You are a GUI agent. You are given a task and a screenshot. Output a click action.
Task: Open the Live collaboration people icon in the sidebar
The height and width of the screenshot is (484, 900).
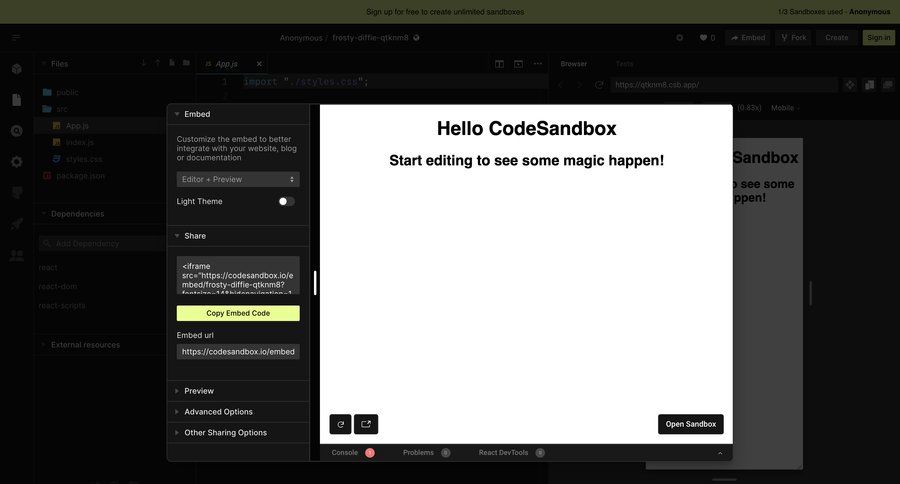pyautogui.click(x=17, y=255)
